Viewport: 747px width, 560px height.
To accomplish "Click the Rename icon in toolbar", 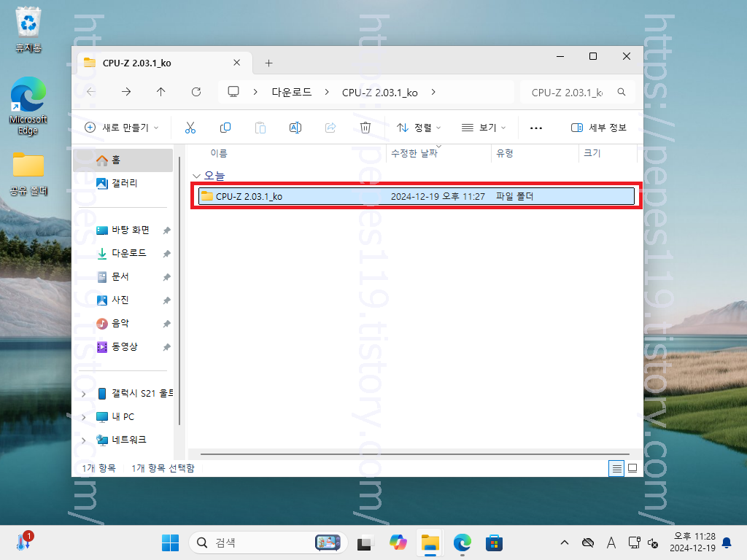I will [x=295, y=128].
